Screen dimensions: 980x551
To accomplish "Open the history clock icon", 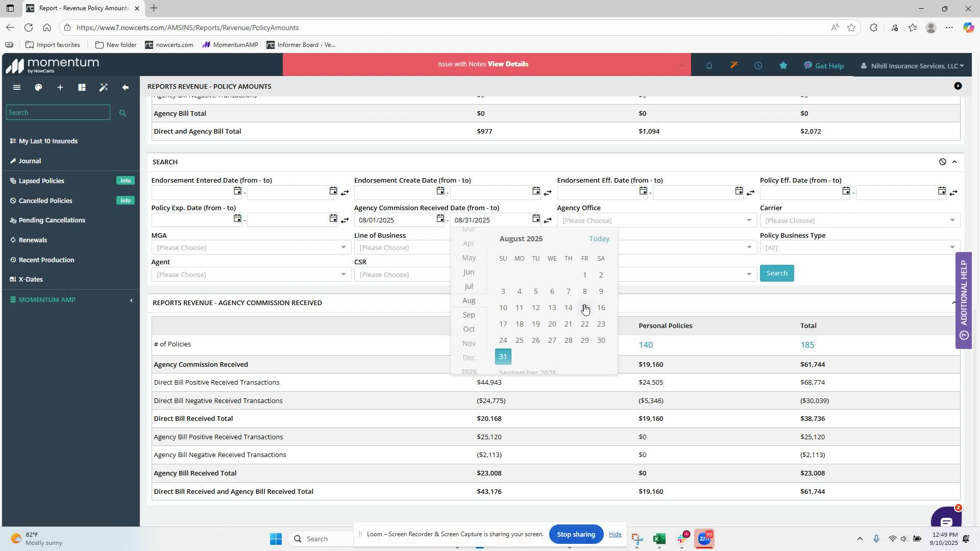I will (x=758, y=65).
